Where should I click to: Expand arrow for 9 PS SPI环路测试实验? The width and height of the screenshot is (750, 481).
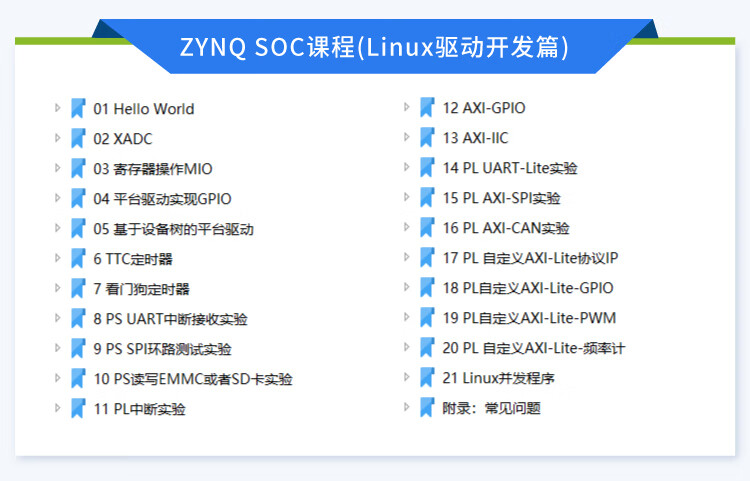(x=57, y=348)
